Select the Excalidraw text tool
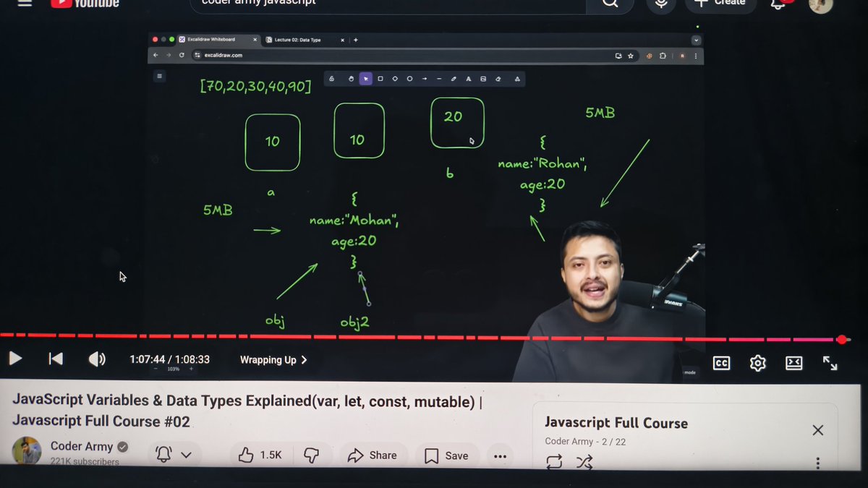 469,79
